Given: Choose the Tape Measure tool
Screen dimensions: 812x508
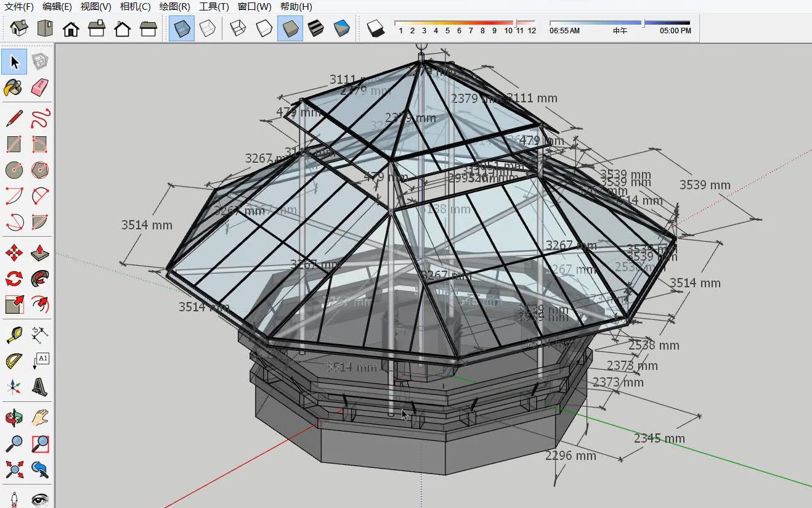Looking at the screenshot, I should tap(14, 335).
